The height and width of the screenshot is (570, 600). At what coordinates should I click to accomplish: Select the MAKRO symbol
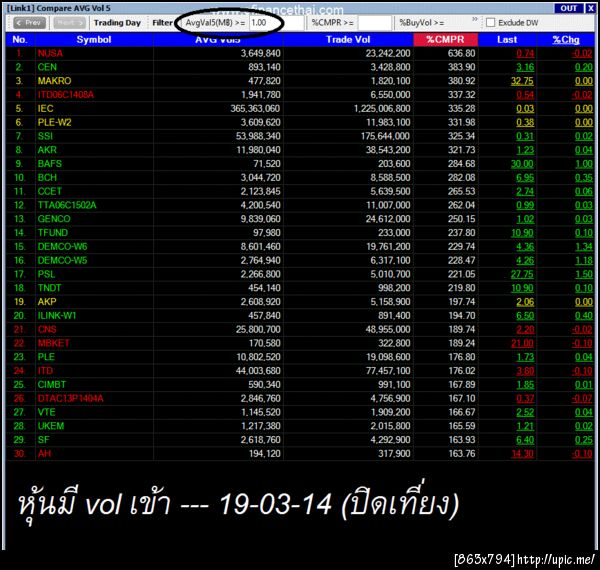[x=54, y=81]
